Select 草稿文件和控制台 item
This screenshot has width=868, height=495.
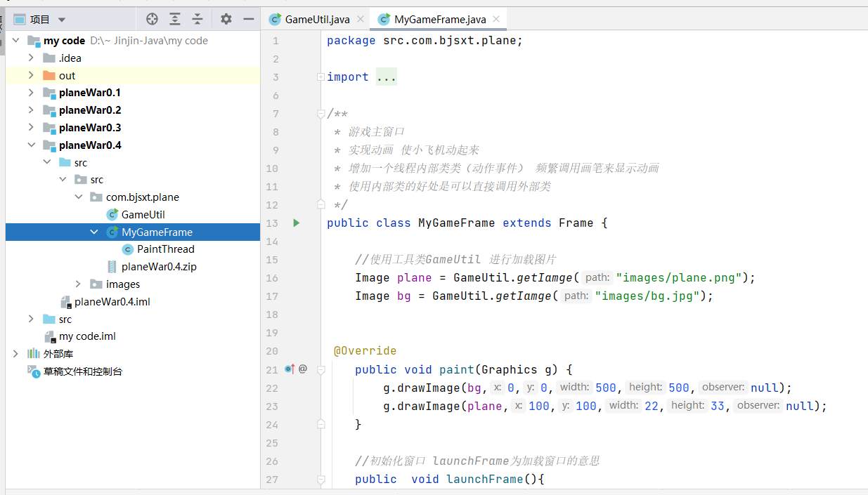tap(83, 371)
